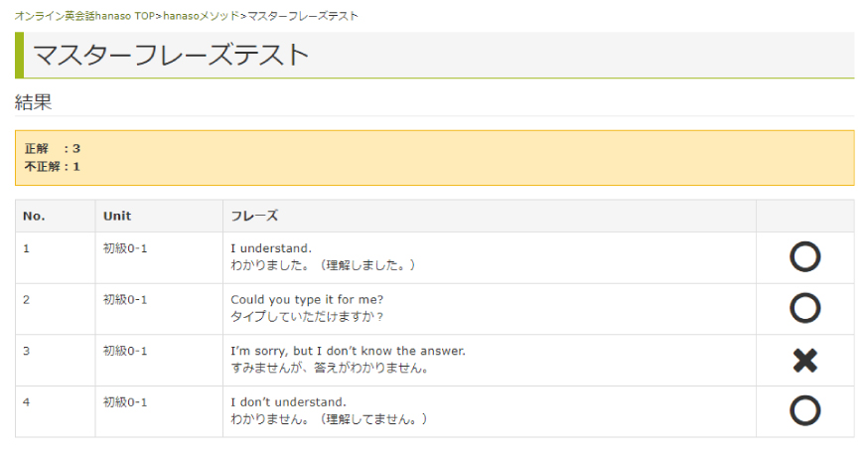Click the circle icon for "I don't understand."
Screen dimensions: 868x465
click(804, 410)
